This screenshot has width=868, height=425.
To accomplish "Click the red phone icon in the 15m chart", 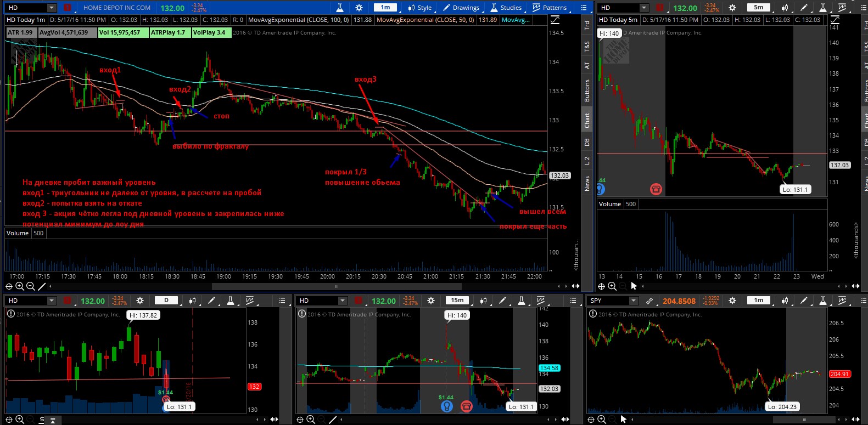I will 466,406.
